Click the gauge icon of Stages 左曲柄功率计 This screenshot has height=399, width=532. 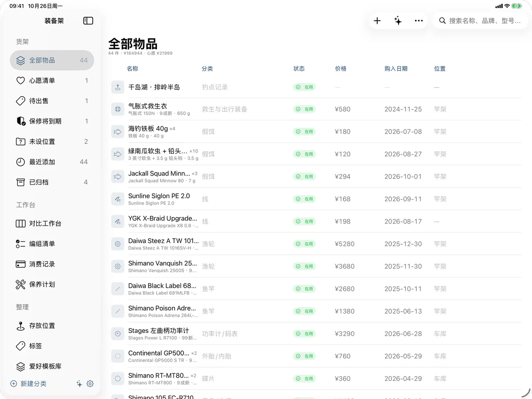[117, 334]
